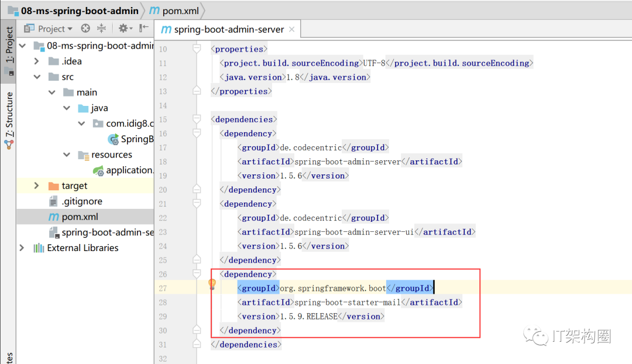Click org.springframework.boot groupId value
Viewport: 632px width, 364px height.
click(333, 289)
